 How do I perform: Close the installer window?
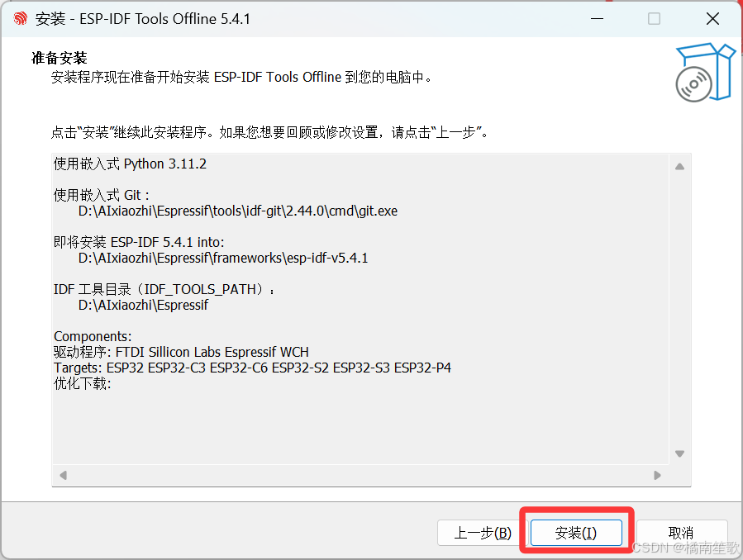pos(712,19)
